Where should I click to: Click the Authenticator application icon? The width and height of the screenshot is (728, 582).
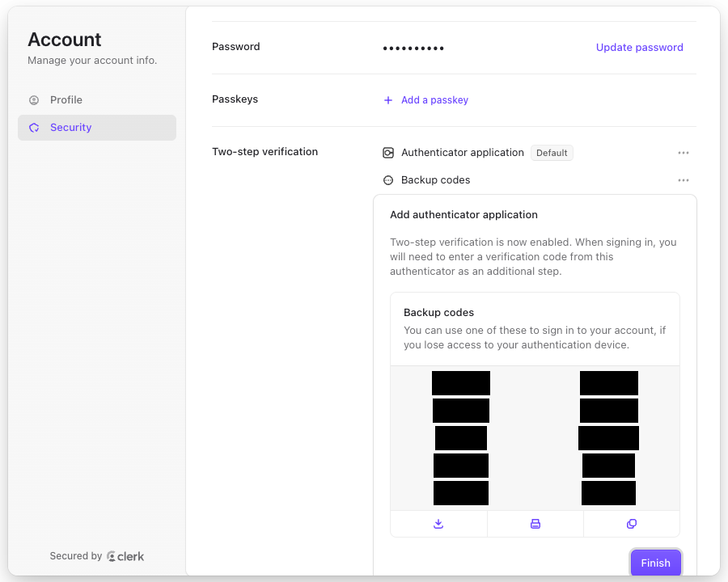coord(388,153)
